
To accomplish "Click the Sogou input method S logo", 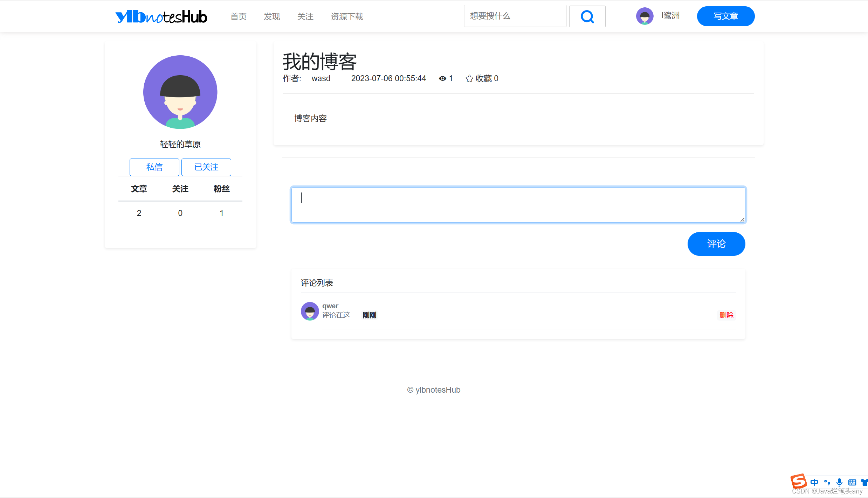I will pyautogui.click(x=799, y=481).
